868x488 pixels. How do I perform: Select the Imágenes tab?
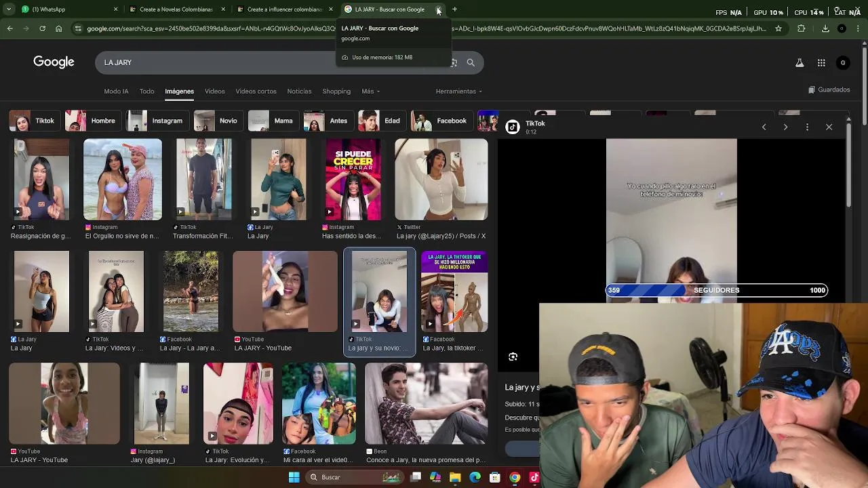[180, 91]
